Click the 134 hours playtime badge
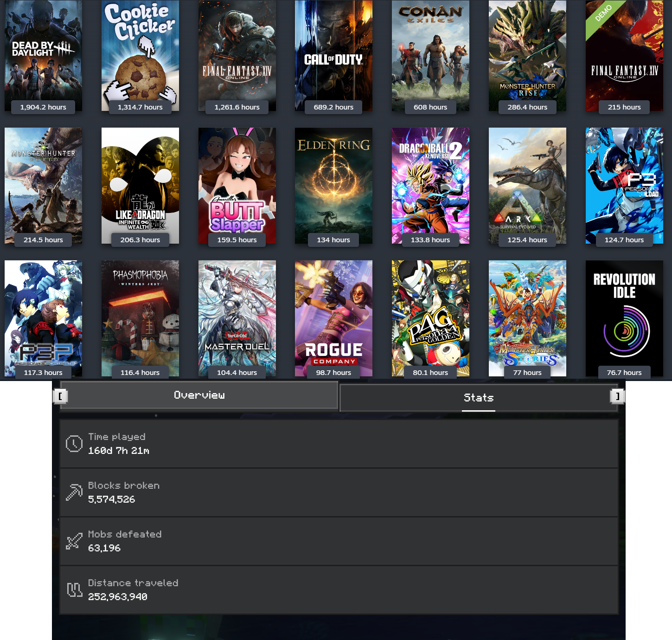Image resolution: width=672 pixels, height=640 pixels. pos(333,240)
